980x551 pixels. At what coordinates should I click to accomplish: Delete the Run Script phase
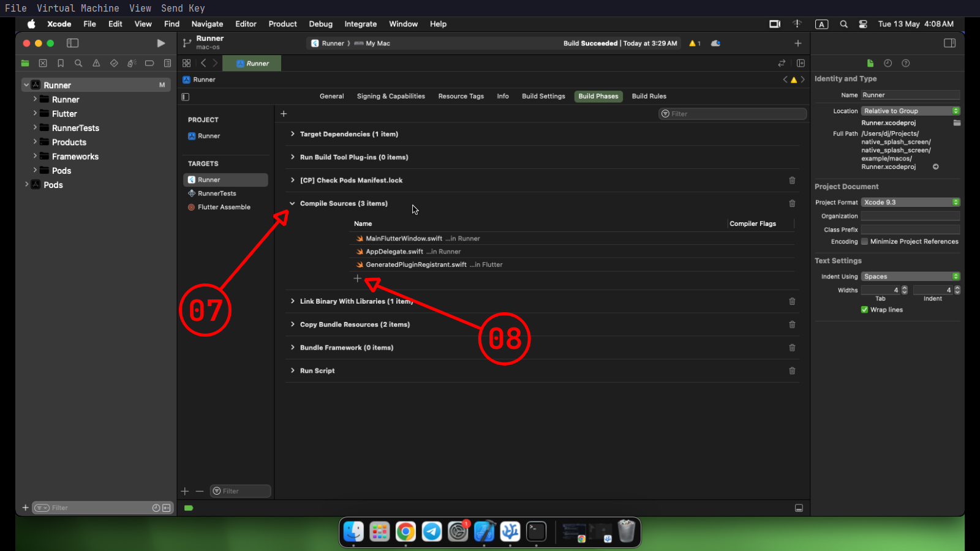point(792,371)
